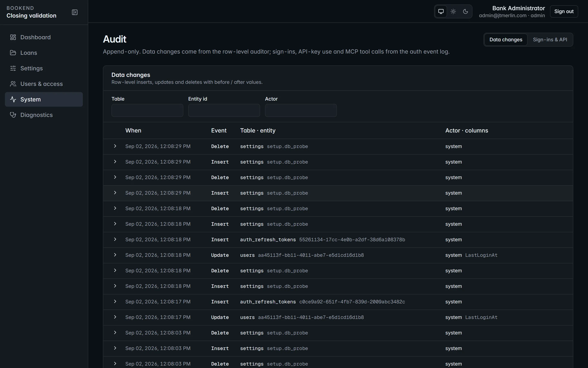Click the "Event" column header
The width and height of the screenshot is (588, 368).
(x=219, y=130)
